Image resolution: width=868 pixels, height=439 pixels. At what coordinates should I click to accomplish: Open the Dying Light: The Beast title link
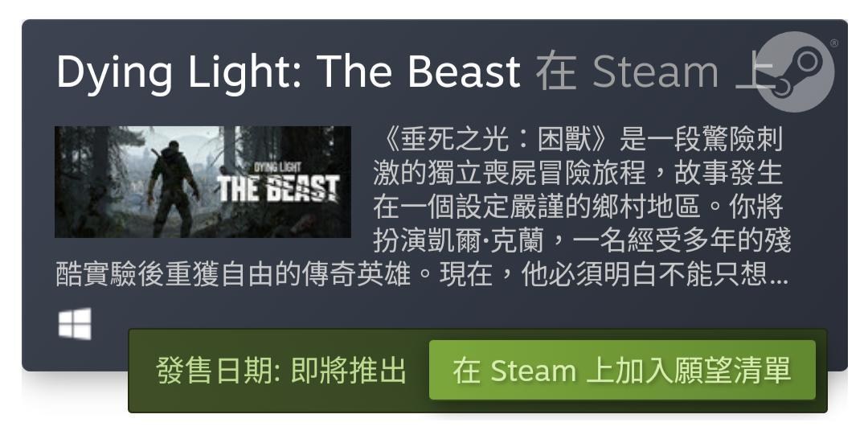click(x=289, y=72)
